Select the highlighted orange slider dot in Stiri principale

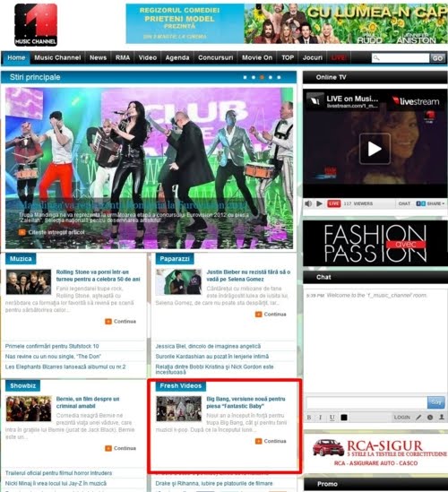pos(262,77)
